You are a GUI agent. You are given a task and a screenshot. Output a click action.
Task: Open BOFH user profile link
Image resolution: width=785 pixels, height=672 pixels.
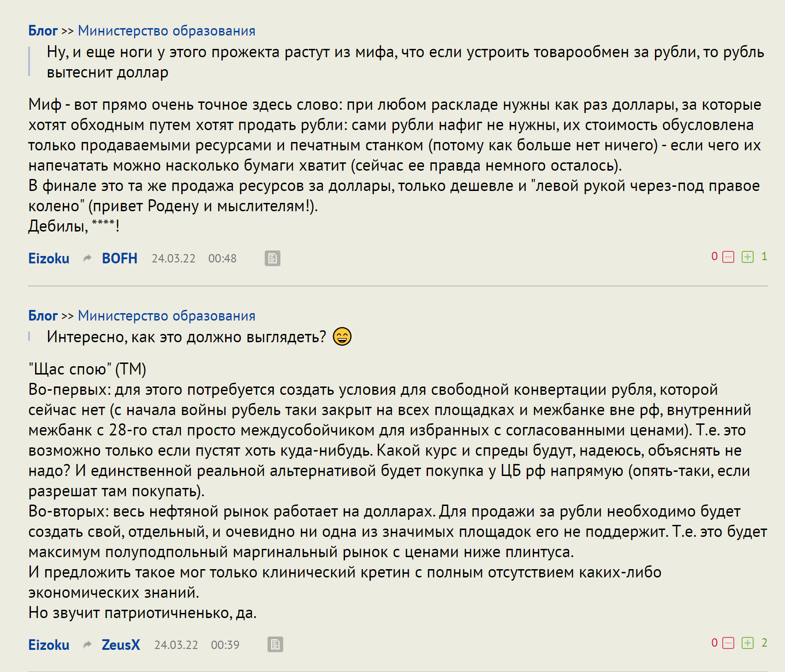point(119,258)
